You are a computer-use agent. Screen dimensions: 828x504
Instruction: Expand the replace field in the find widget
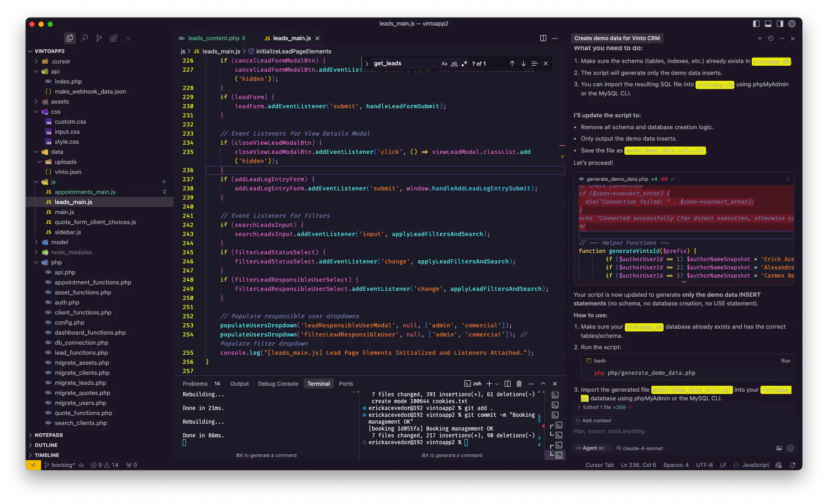tap(367, 63)
